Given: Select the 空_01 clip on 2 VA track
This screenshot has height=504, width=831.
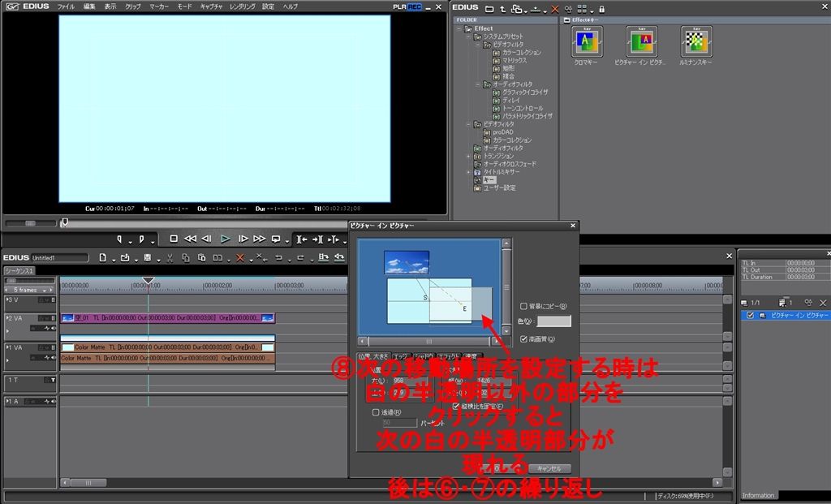Looking at the screenshot, I should (x=167, y=318).
